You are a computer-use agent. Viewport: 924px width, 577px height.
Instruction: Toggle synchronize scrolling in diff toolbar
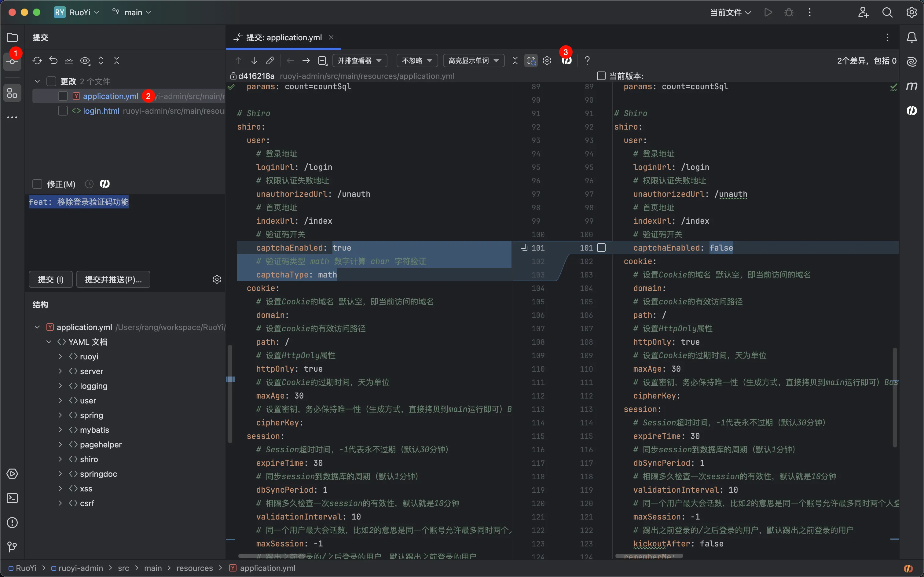531,61
